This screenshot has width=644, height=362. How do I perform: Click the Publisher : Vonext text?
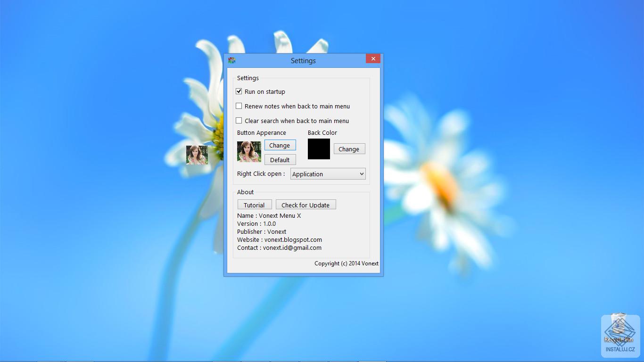(x=262, y=231)
